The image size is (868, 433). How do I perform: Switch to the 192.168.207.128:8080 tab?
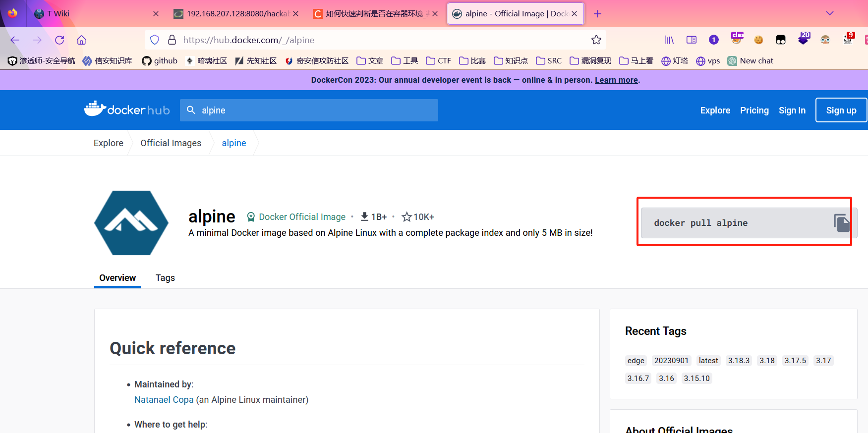coord(236,14)
